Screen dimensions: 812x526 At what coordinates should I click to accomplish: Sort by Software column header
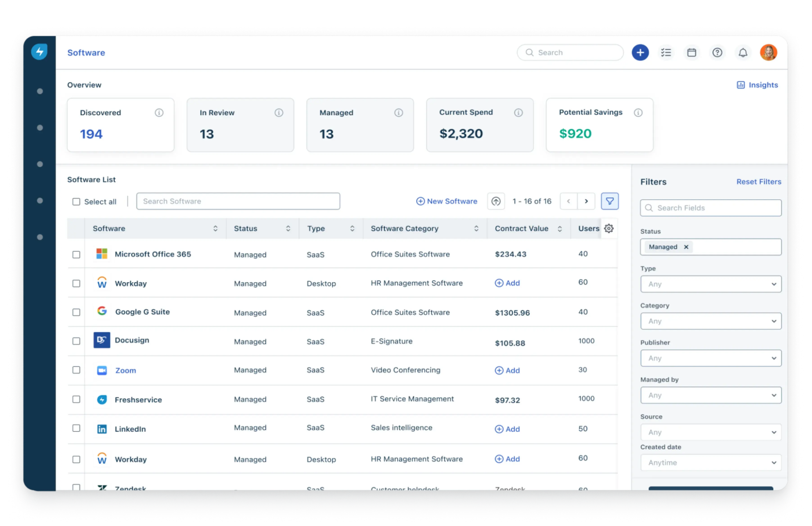[x=155, y=228]
